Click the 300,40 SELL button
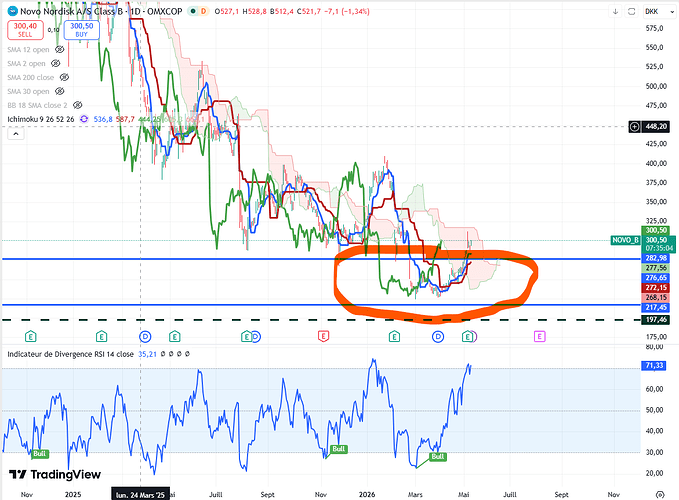This screenshot has width=679, height=500. pos(25,30)
